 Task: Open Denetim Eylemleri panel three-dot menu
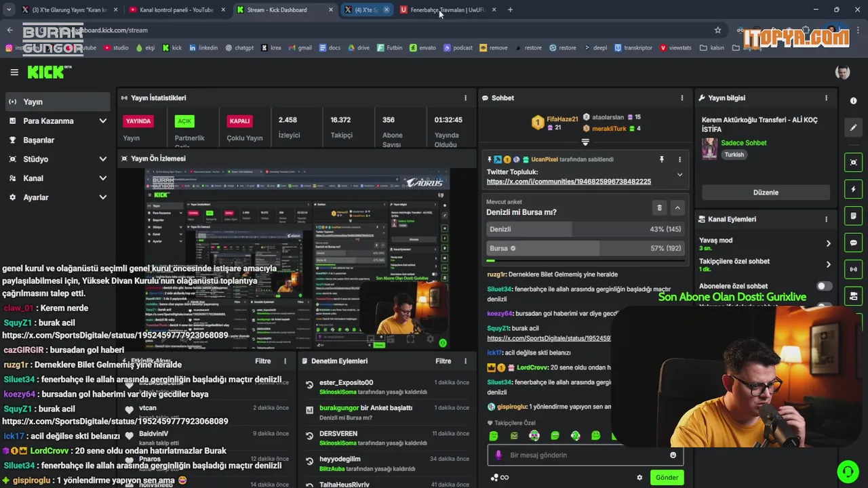click(x=465, y=361)
